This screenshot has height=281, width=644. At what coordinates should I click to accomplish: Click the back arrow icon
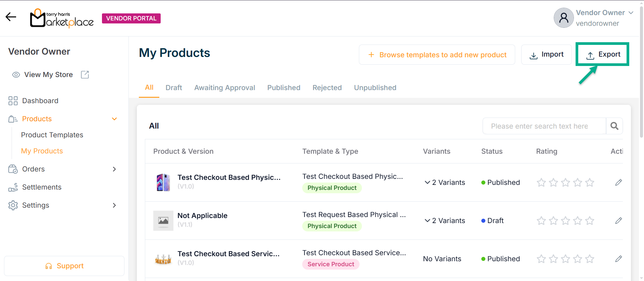[x=11, y=17]
